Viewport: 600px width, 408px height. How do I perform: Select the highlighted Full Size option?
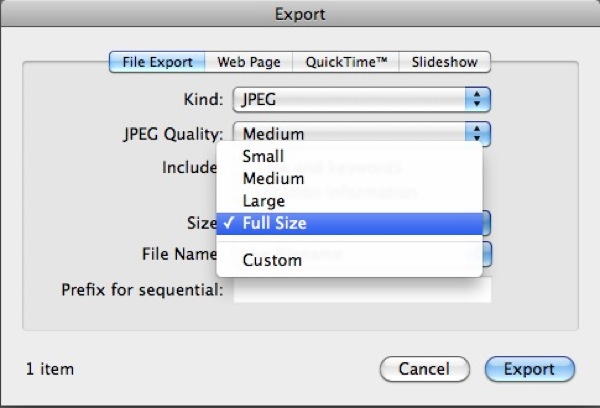click(x=349, y=224)
